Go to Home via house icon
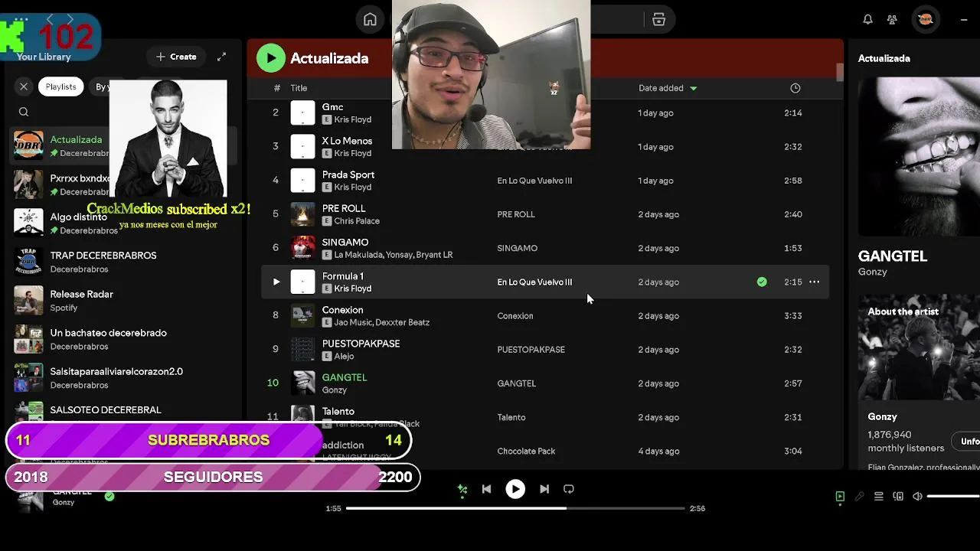This screenshot has width=980, height=551. [370, 20]
